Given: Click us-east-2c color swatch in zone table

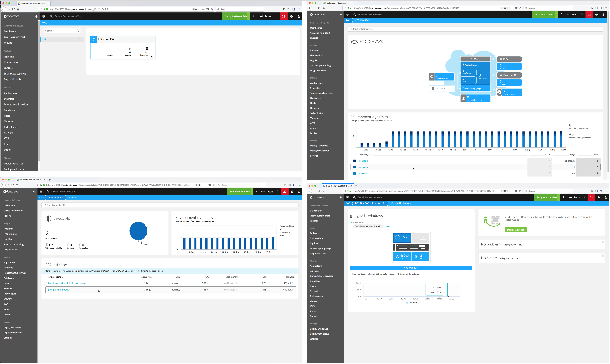Looking at the screenshot, I should point(355,173).
